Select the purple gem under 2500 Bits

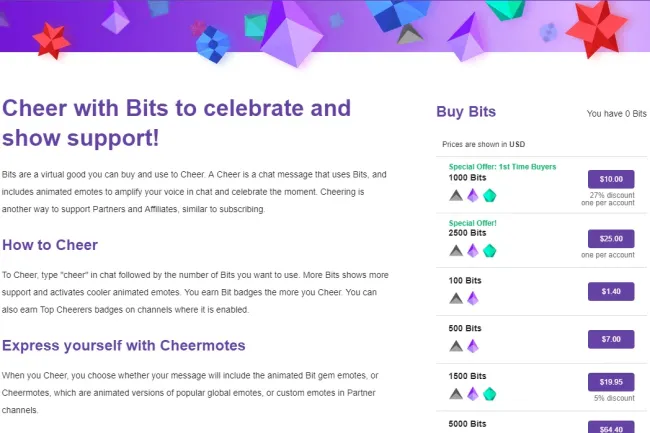(472, 250)
